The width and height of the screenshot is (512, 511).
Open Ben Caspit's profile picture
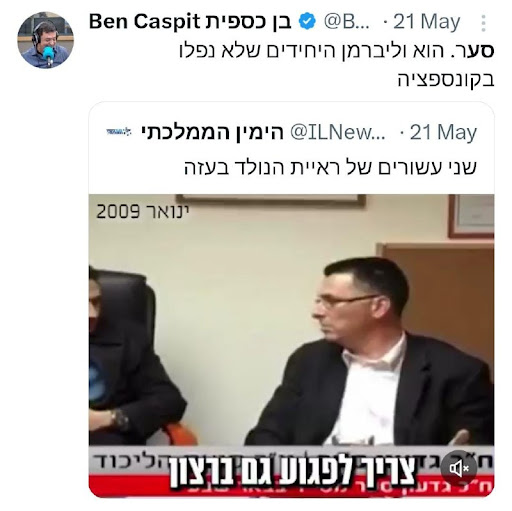tap(45, 40)
